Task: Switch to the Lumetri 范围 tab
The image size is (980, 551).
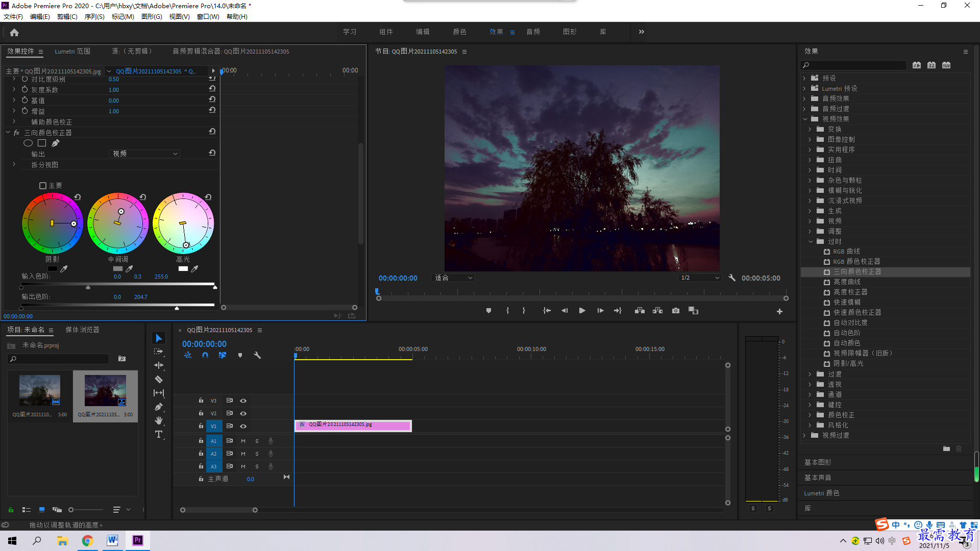Action: pyautogui.click(x=72, y=51)
